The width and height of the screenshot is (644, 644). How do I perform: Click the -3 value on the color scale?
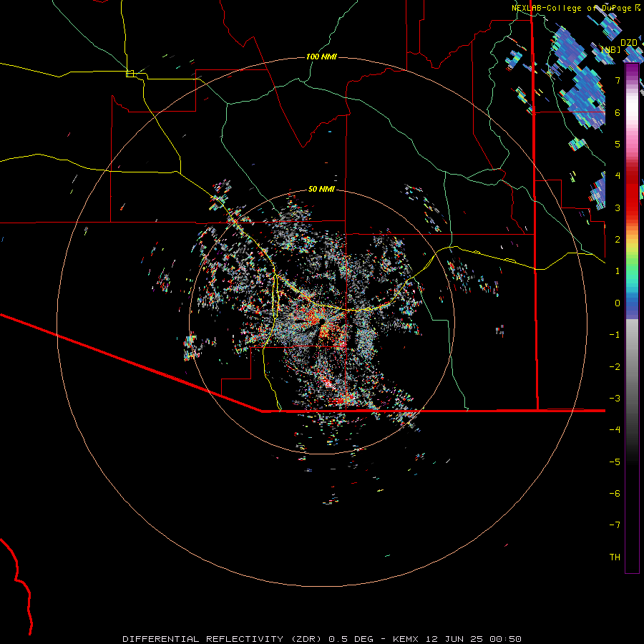(x=615, y=399)
